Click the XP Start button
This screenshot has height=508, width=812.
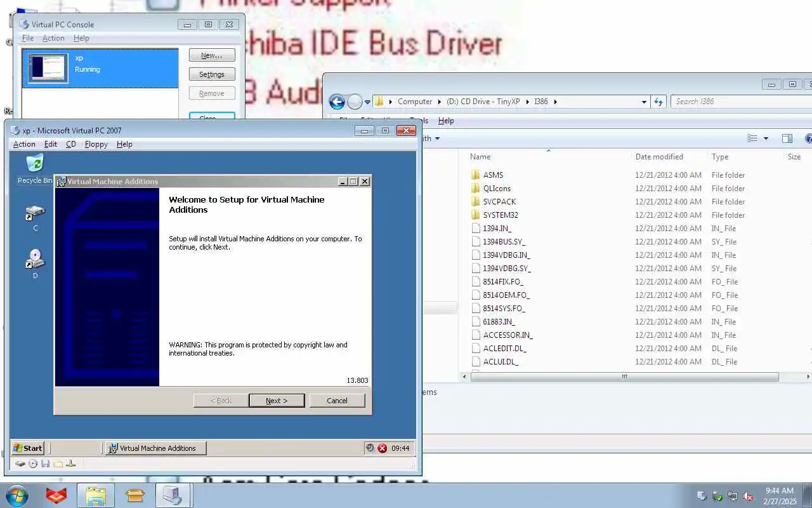click(x=28, y=448)
